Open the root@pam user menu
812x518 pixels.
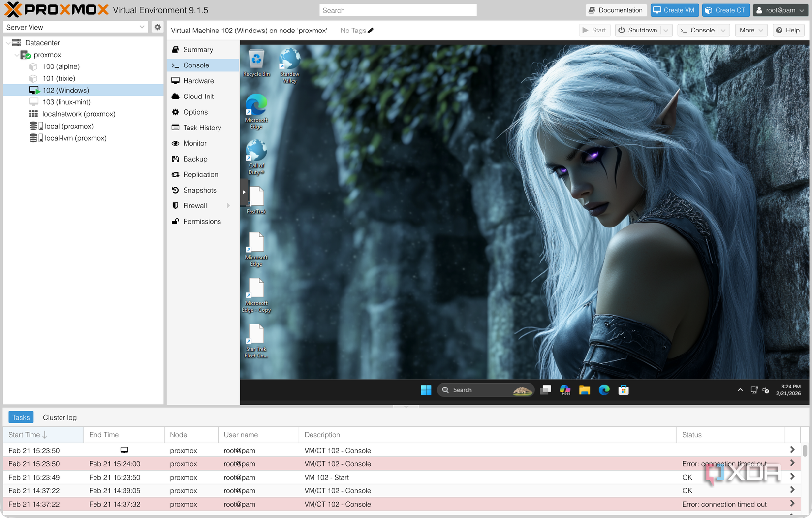781,10
